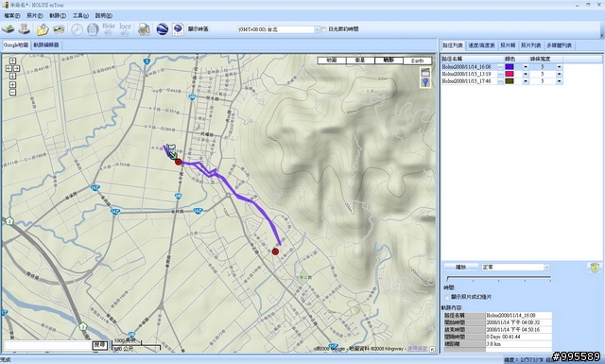The height and width of the screenshot is (364, 605).
Task: Open the 工具 menu
Action: coord(80,16)
